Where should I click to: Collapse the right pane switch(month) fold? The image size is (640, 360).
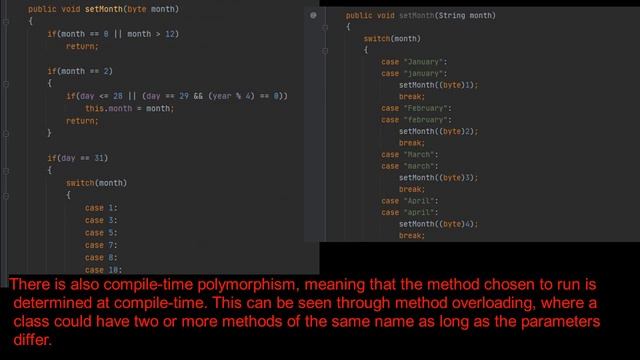(x=325, y=51)
